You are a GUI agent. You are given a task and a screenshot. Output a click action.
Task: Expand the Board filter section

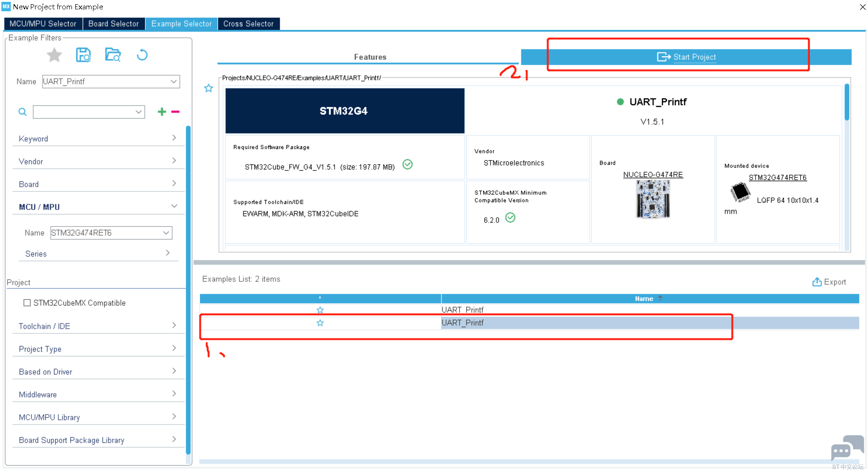click(x=98, y=184)
